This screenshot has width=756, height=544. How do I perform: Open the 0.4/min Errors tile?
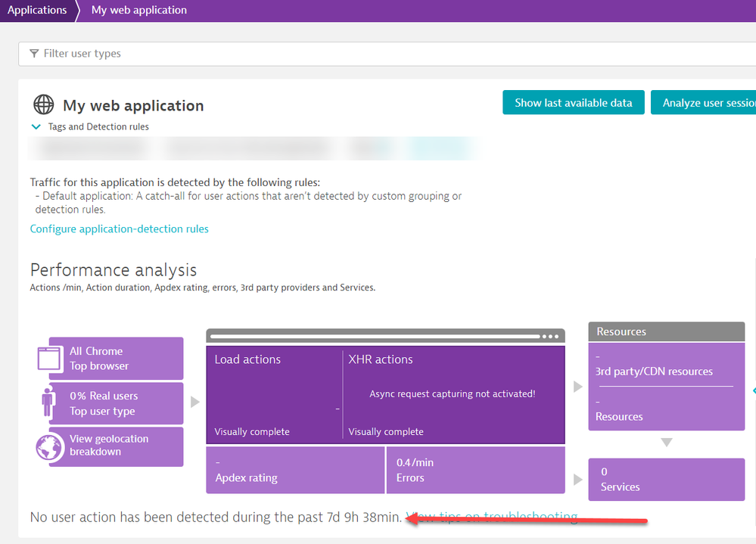click(x=475, y=470)
